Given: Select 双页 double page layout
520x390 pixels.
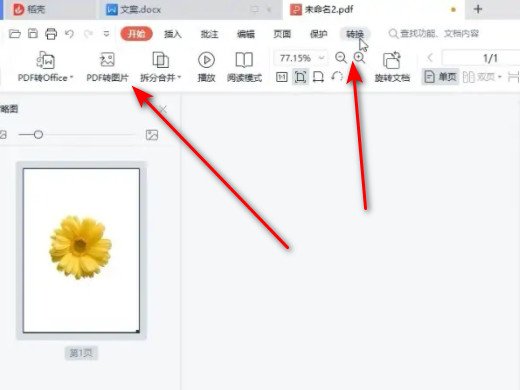Looking at the screenshot, I should coord(478,77).
